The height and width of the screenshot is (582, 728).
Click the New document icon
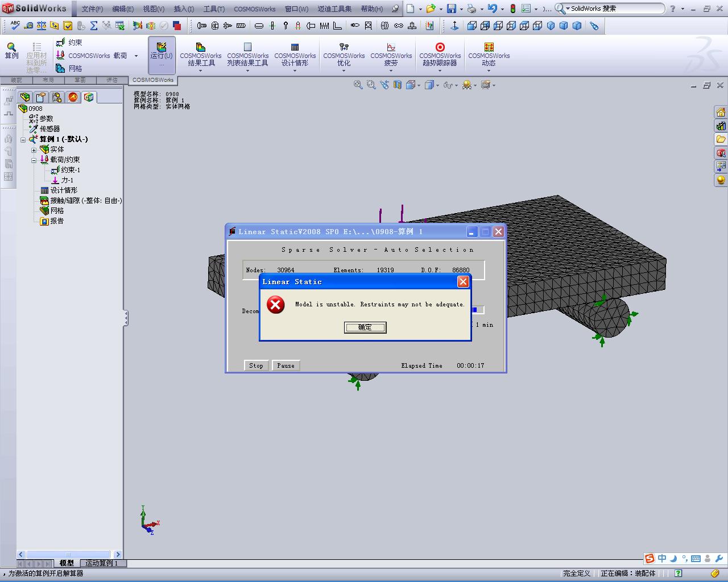[x=410, y=9]
